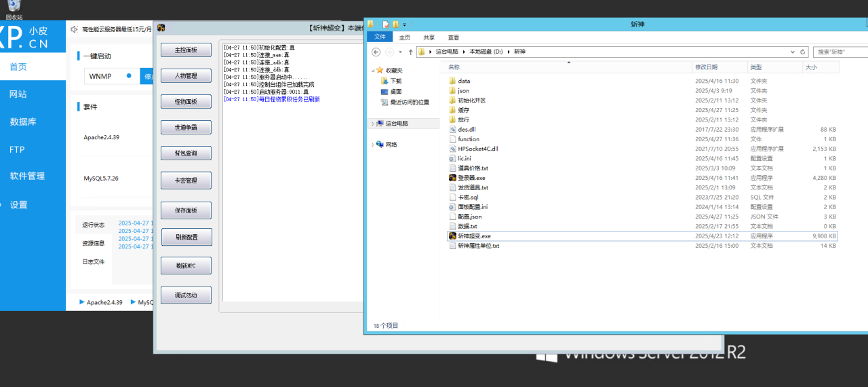Click the Apache2.4.39 play indicator in status bar
868x387 pixels.
[x=82, y=301]
